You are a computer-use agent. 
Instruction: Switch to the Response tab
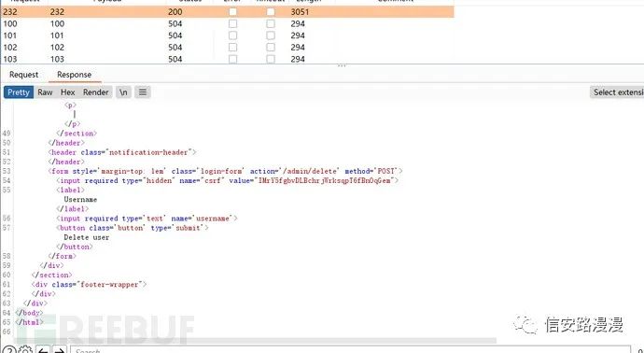coord(75,75)
